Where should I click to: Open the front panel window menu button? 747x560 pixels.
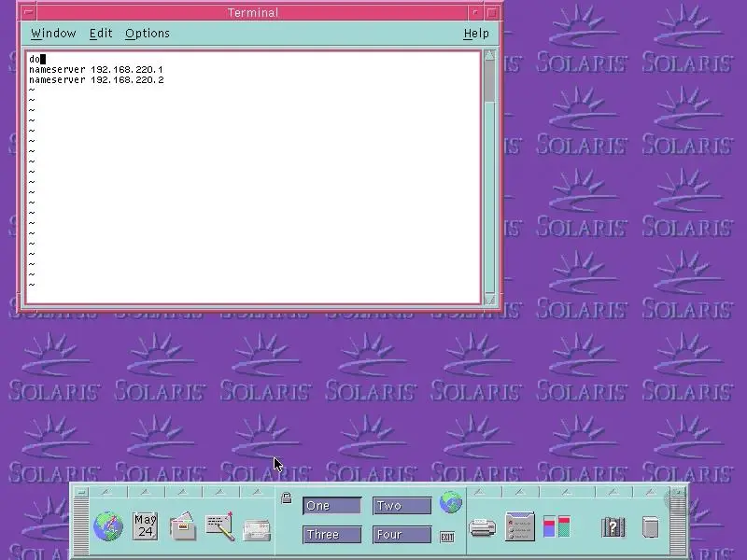(x=81, y=492)
